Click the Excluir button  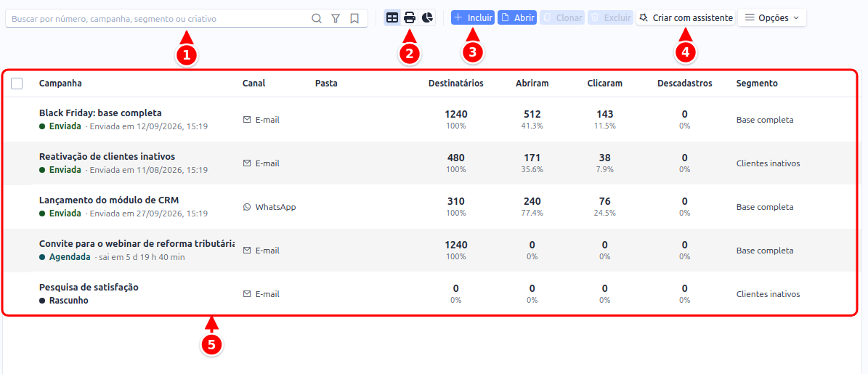pos(610,17)
